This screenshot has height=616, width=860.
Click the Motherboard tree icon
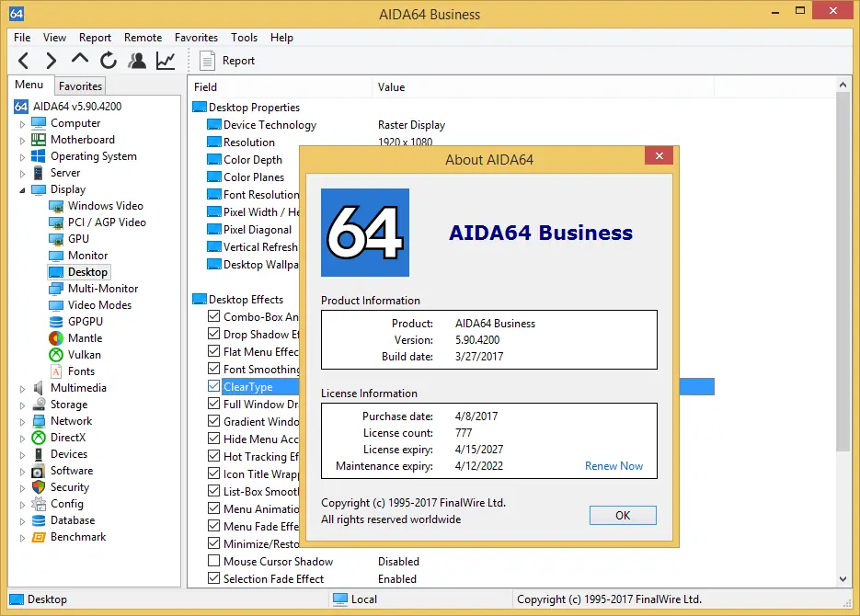(x=39, y=140)
